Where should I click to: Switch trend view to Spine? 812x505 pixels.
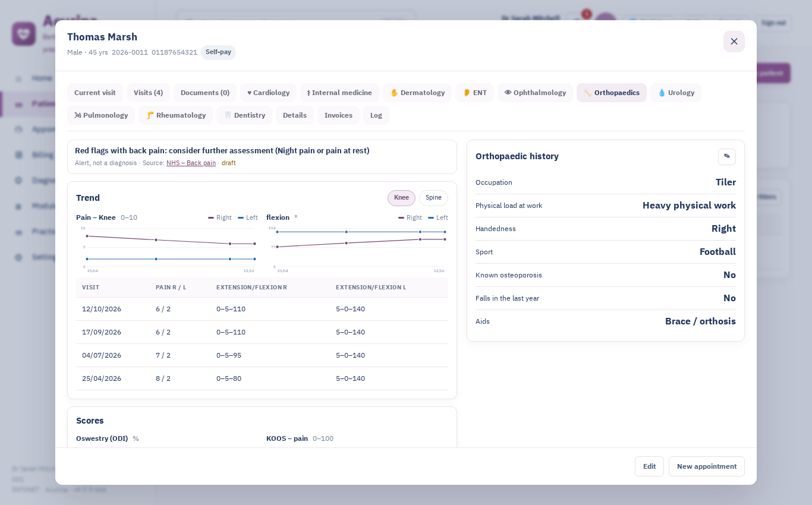(433, 198)
